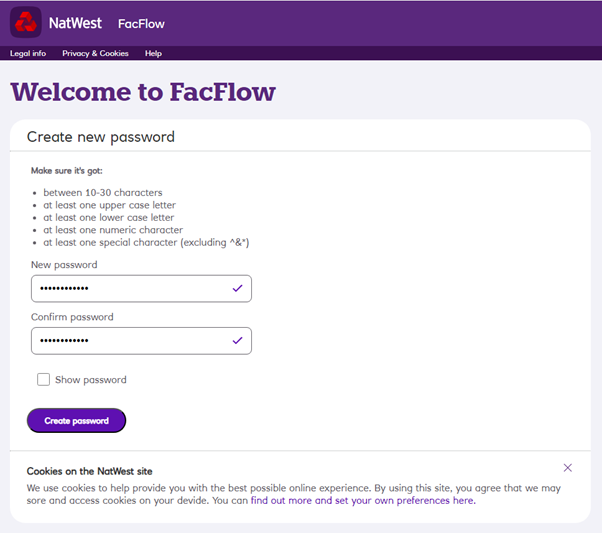Enable the Show password checkbox
The width and height of the screenshot is (602, 533).
(x=43, y=379)
